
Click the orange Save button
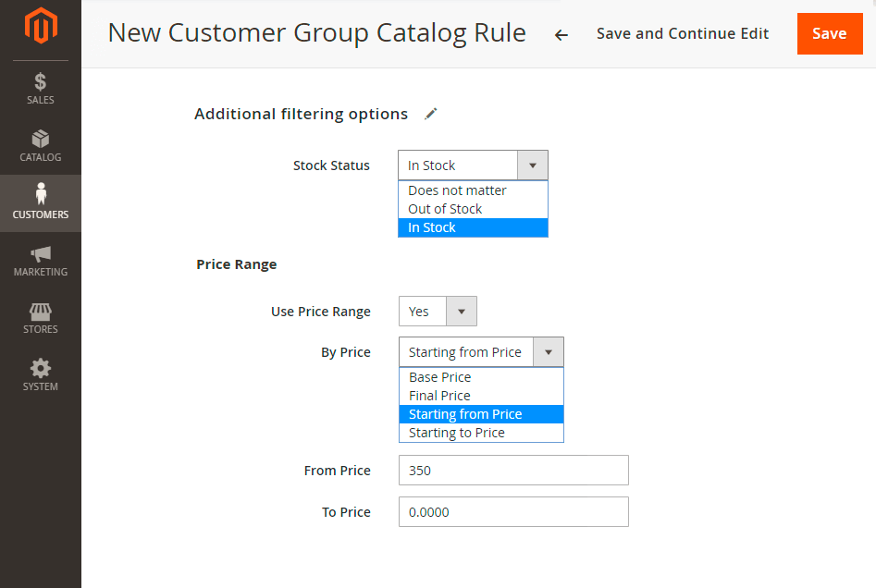[830, 33]
